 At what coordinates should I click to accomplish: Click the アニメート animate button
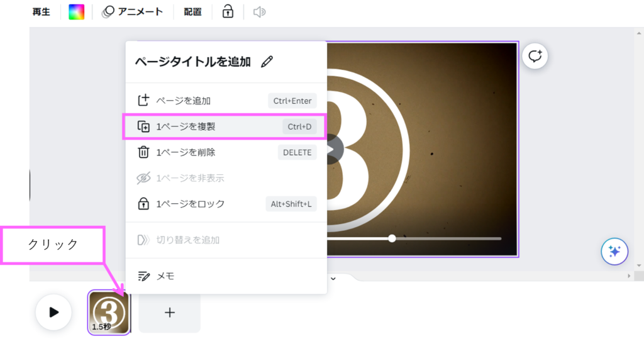pos(133,12)
